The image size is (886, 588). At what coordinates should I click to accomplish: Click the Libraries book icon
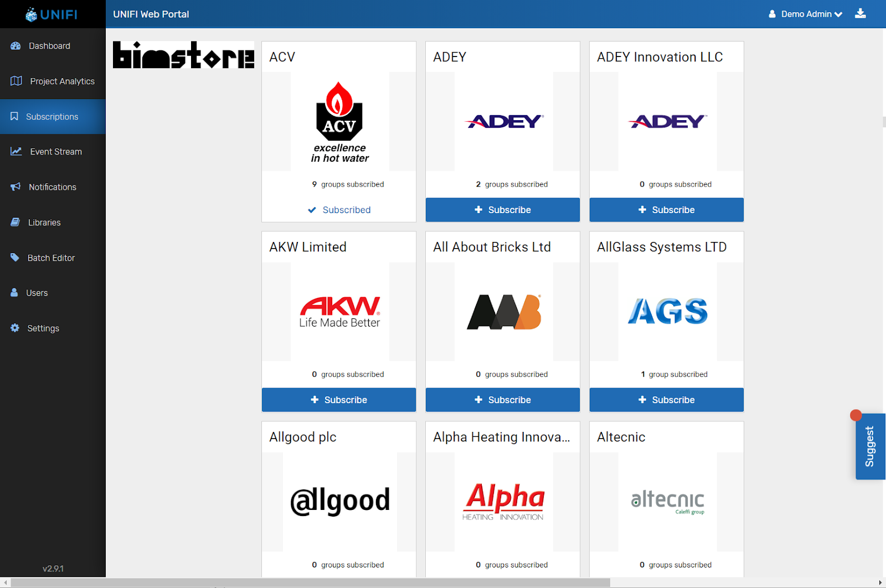click(x=15, y=222)
